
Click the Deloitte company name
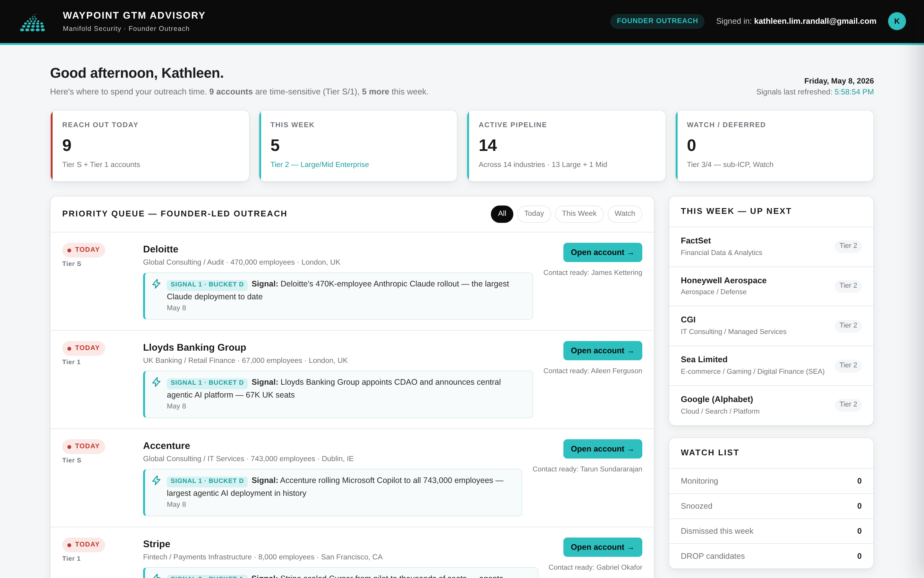pyautogui.click(x=160, y=249)
